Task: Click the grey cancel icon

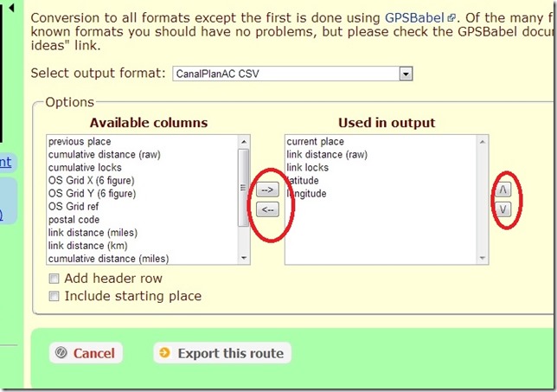Action: point(61,352)
